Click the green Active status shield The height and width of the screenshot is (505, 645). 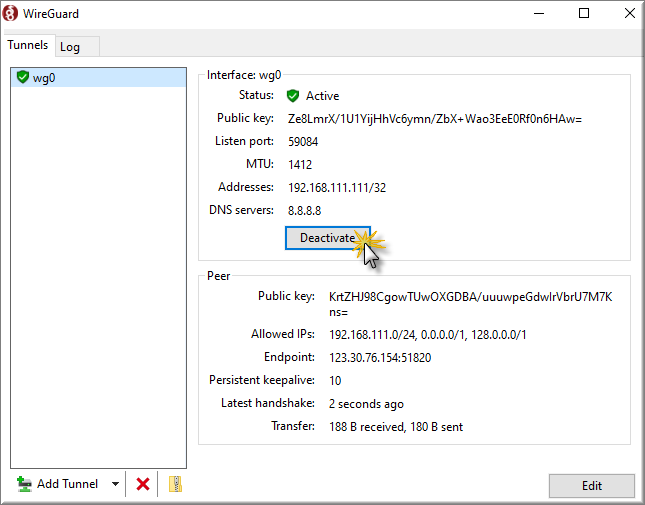point(292,96)
